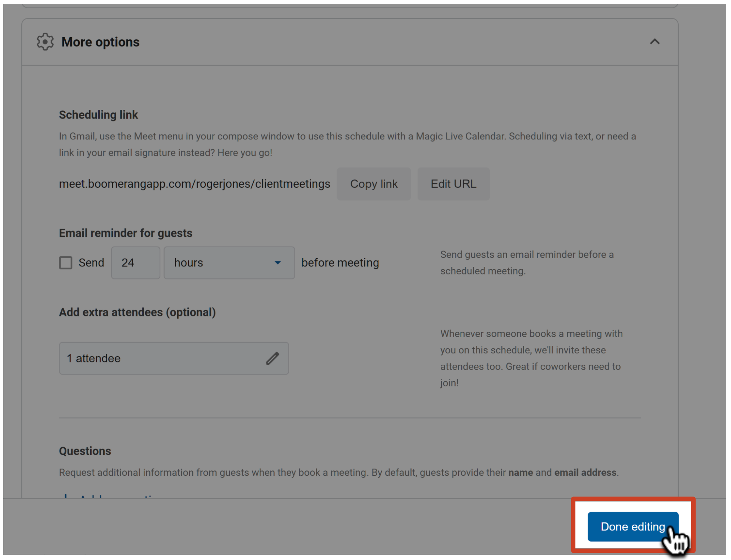Collapse the More options section chevron
The width and height of the screenshot is (731, 560).
click(654, 42)
